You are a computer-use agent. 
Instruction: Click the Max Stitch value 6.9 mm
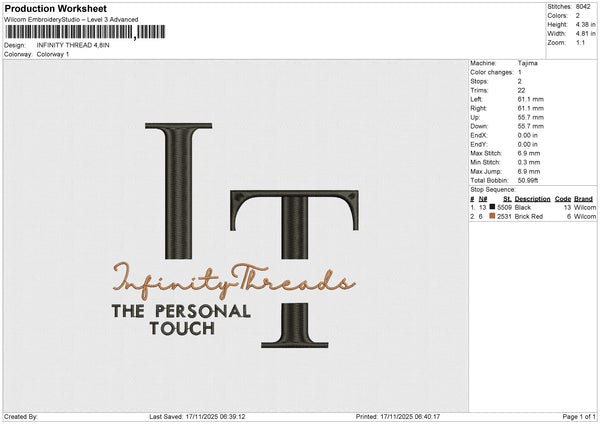click(529, 153)
